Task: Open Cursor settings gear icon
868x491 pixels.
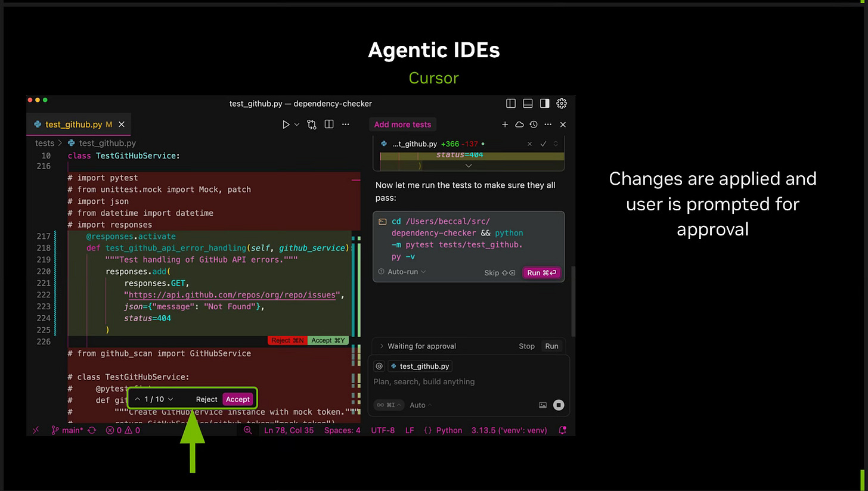Action: [562, 103]
